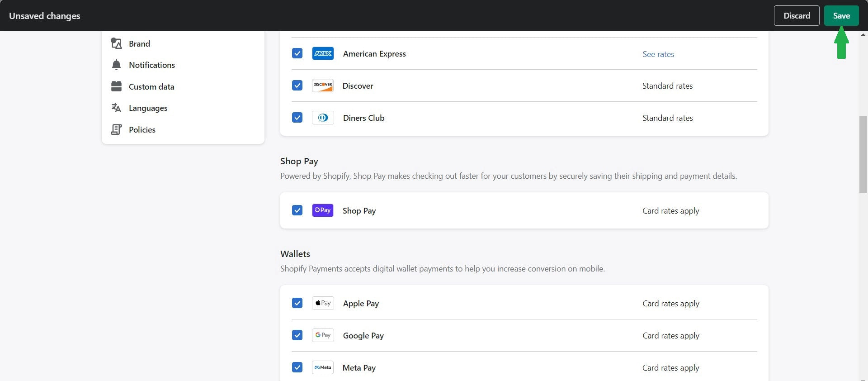Screen dimensions: 868x381
Task: Click the 'Apple Pay' label text
Action: (x=361, y=303)
